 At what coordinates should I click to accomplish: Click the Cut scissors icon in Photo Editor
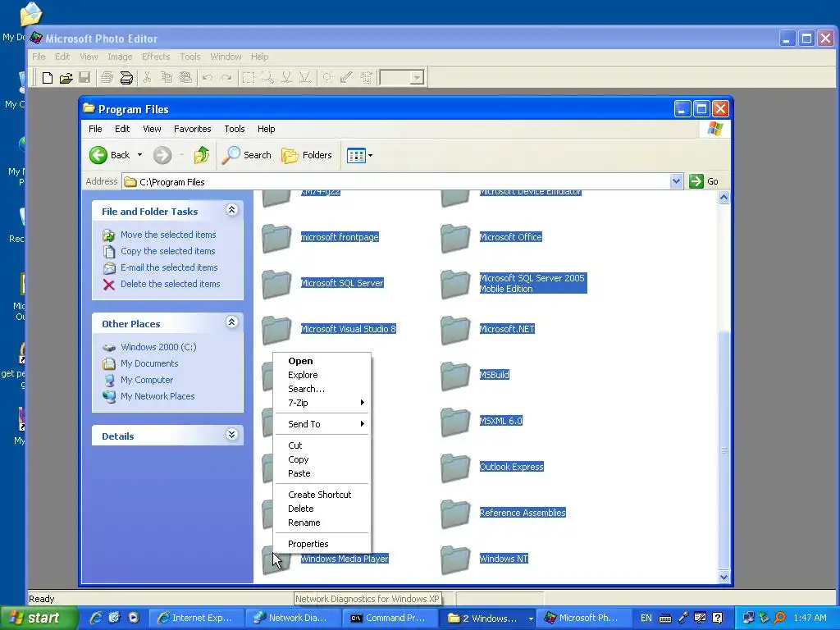(x=147, y=78)
